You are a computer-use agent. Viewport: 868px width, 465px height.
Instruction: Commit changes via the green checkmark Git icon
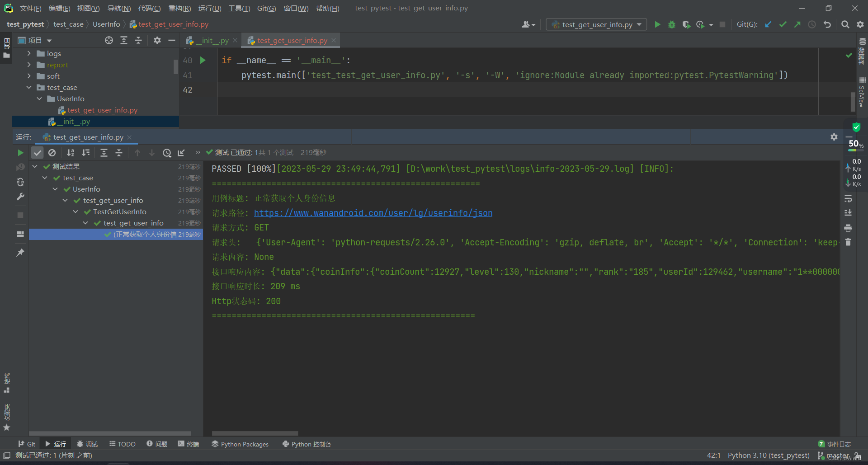point(783,24)
